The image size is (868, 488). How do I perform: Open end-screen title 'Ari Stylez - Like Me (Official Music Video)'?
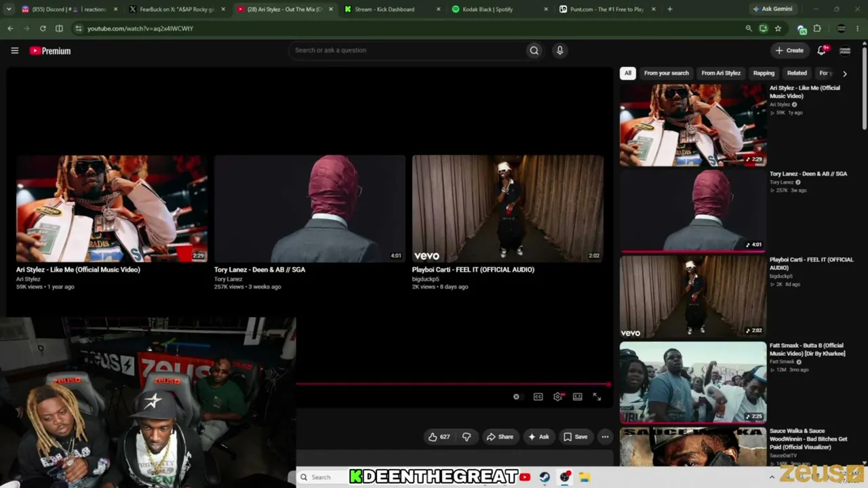78,270
